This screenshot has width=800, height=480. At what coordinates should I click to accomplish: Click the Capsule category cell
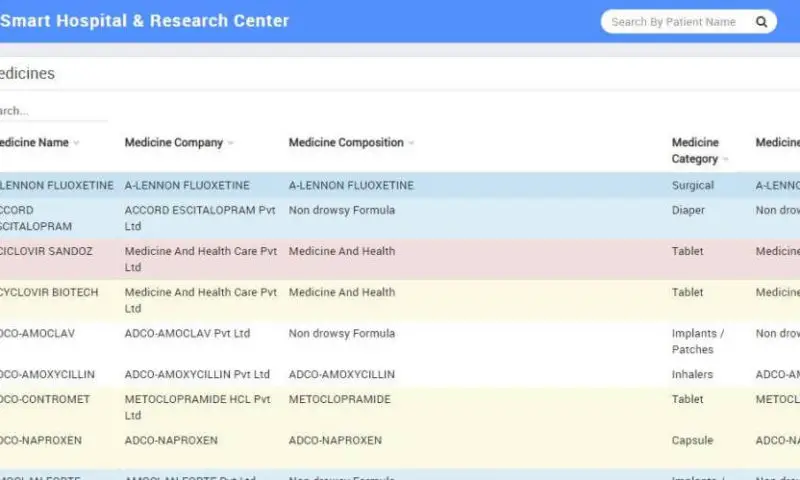point(692,440)
